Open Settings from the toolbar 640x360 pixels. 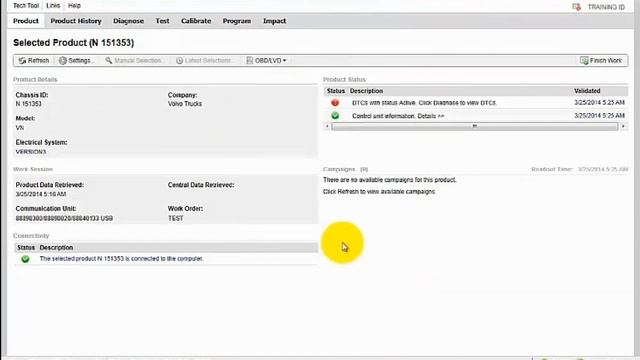[x=77, y=60]
